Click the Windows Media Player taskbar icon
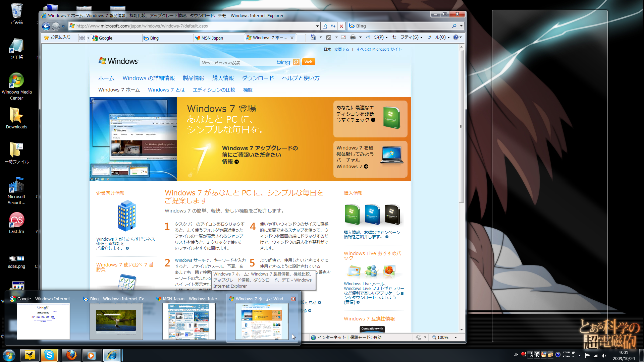This screenshot has width=644, height=362. click(92, 355)
